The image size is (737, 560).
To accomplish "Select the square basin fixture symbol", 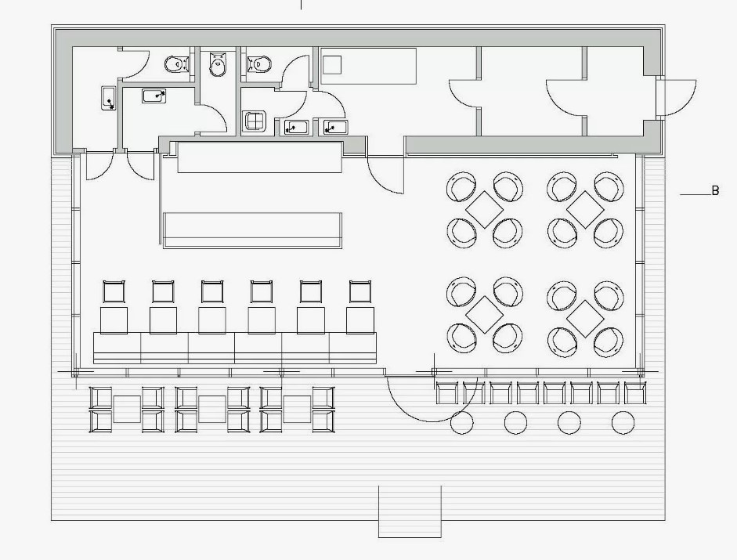I will [x=255, y=121].
